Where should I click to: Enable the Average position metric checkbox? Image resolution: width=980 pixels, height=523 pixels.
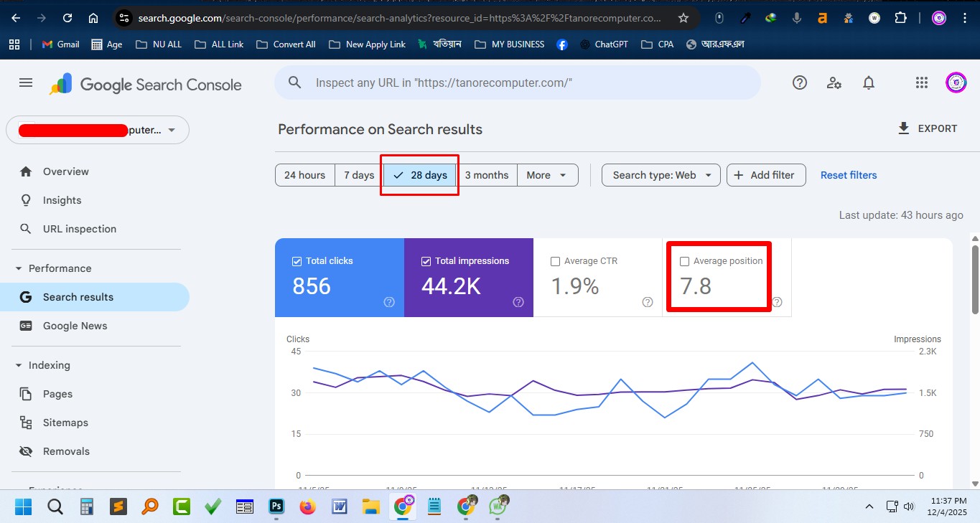[x=683, y=261]
